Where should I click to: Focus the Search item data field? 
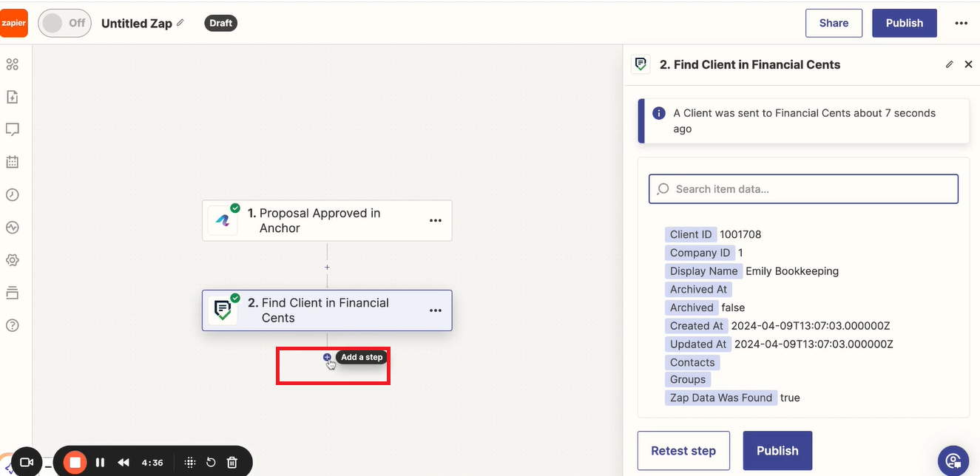coord(803,188)
